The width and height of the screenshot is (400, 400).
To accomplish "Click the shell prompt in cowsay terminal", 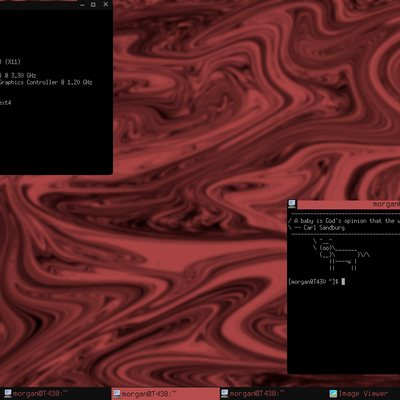I will [313, 282].
